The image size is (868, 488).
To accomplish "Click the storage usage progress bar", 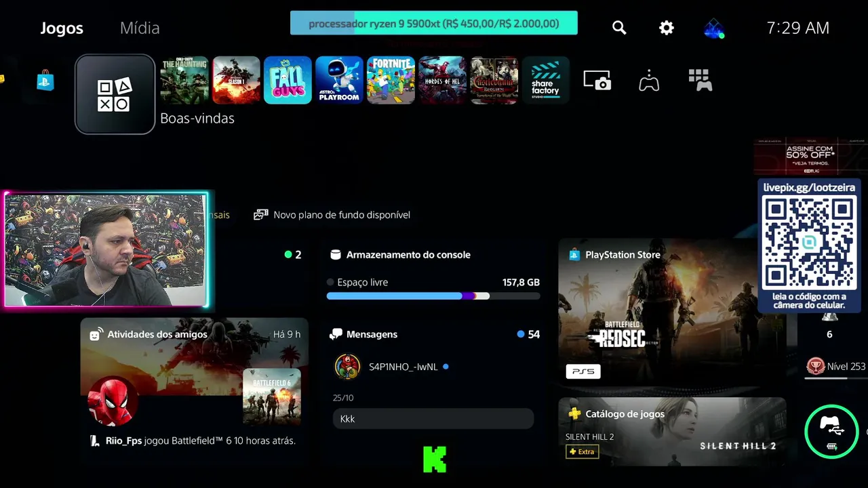I will (433, 296).
